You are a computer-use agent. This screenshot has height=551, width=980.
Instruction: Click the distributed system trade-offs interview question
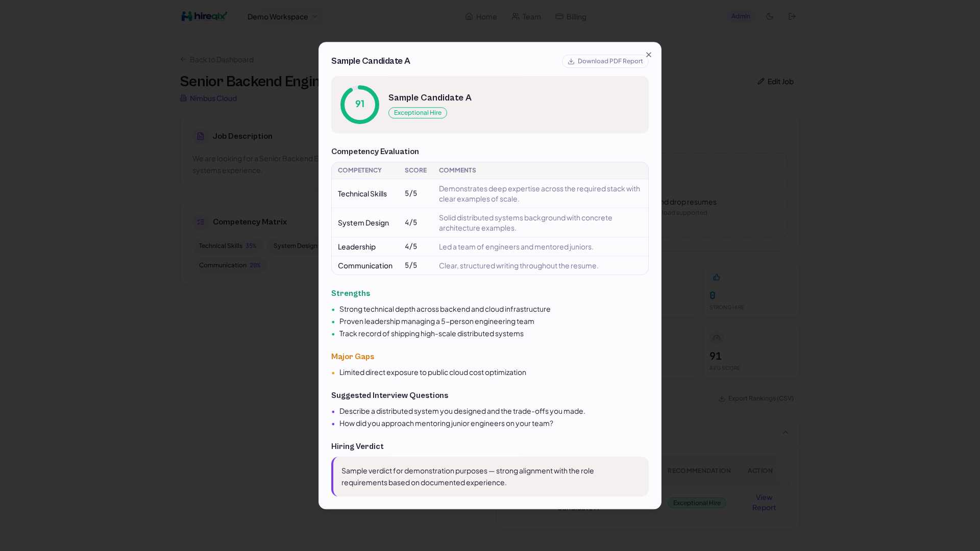coord(462,411)
